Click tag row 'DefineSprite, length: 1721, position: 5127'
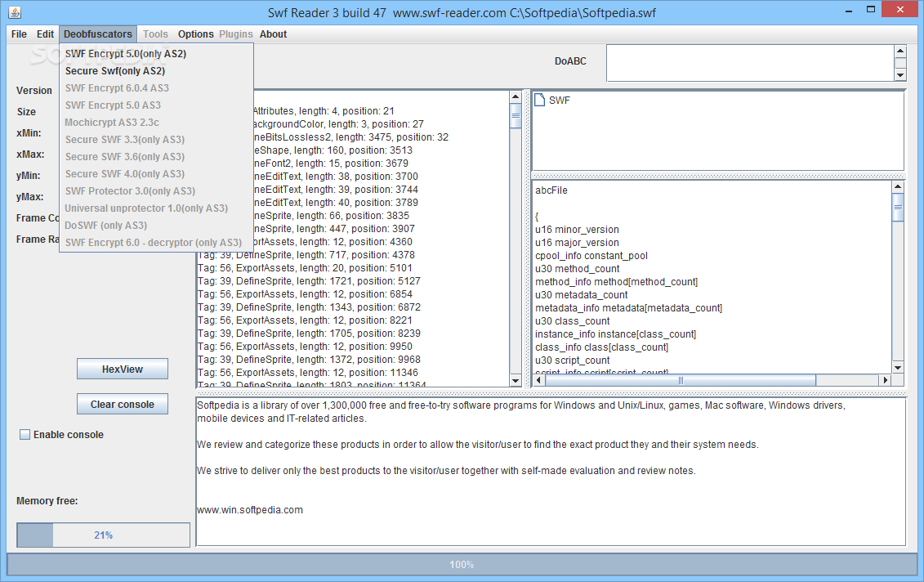The image size is (924, 582). [x=310, y=280]
